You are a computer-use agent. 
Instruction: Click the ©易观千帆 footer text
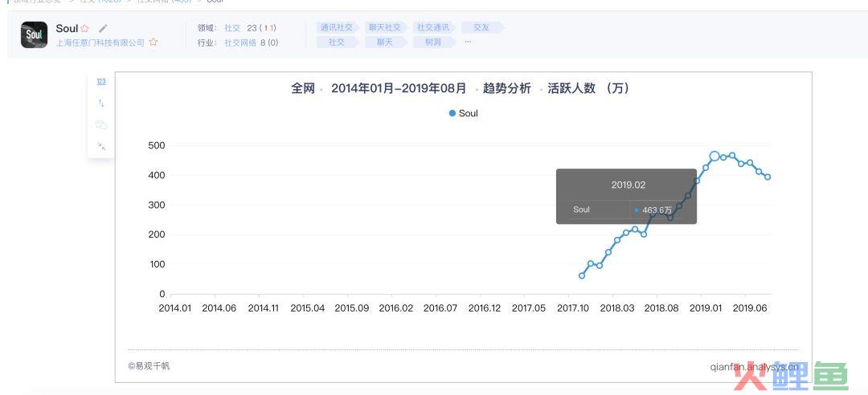coord(149,365)
